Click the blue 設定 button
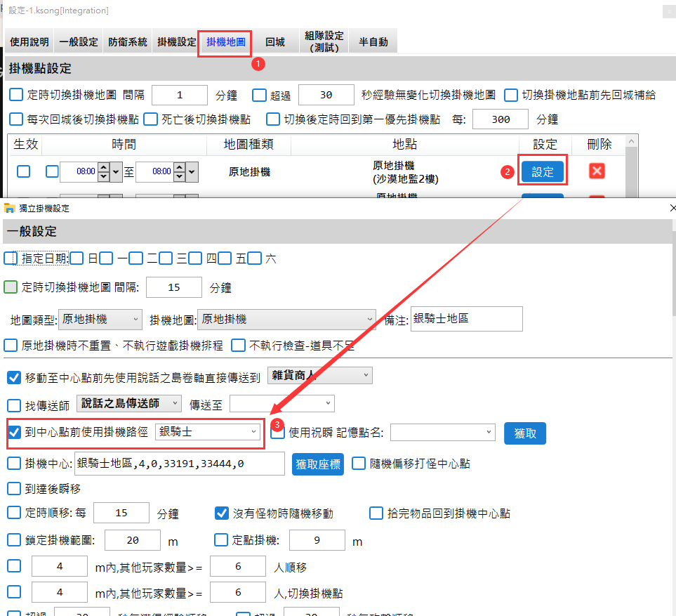Viewport: 676px width, 616px height. tap(542, 172)
